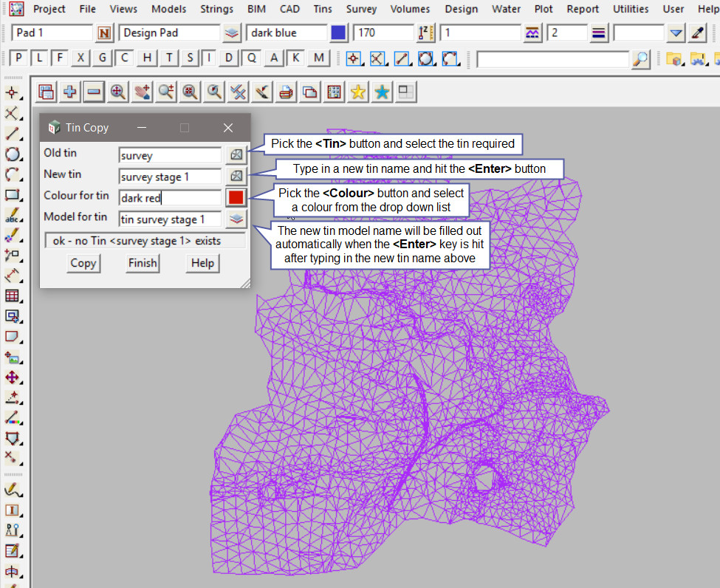Select the pan hand tool in view toolbar
This screenshot has height=588, width=720.
pos(142,92)
